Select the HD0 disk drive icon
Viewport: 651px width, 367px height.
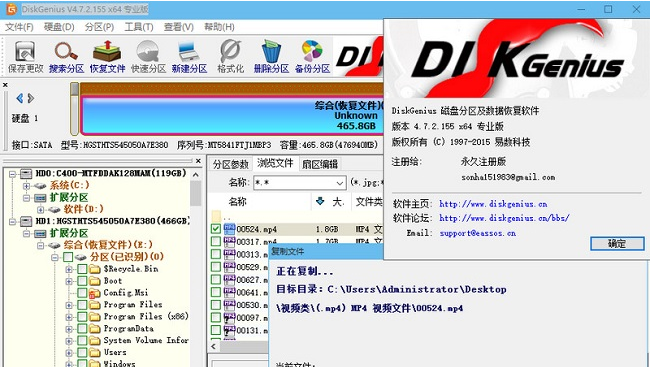coord(26,174)
